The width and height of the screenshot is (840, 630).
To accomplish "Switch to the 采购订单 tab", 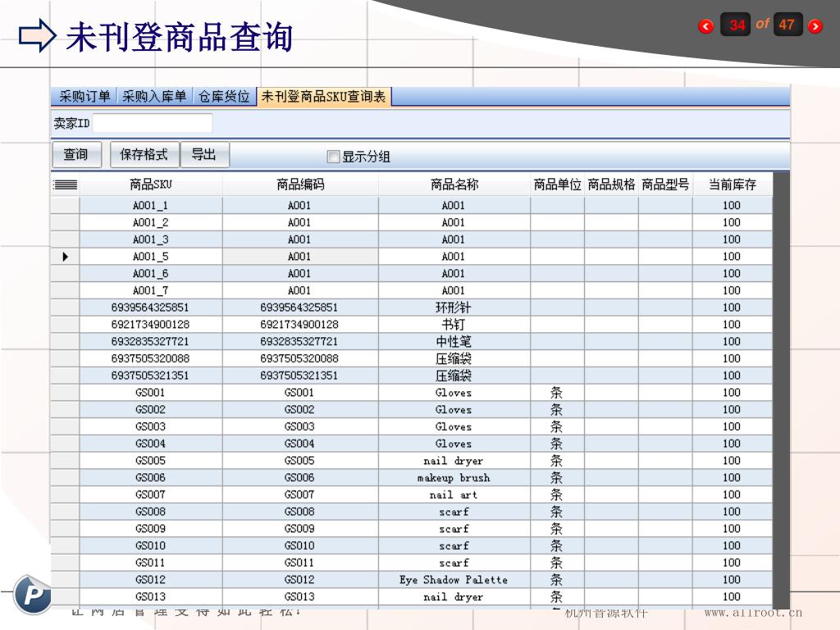I will point(84,97).
